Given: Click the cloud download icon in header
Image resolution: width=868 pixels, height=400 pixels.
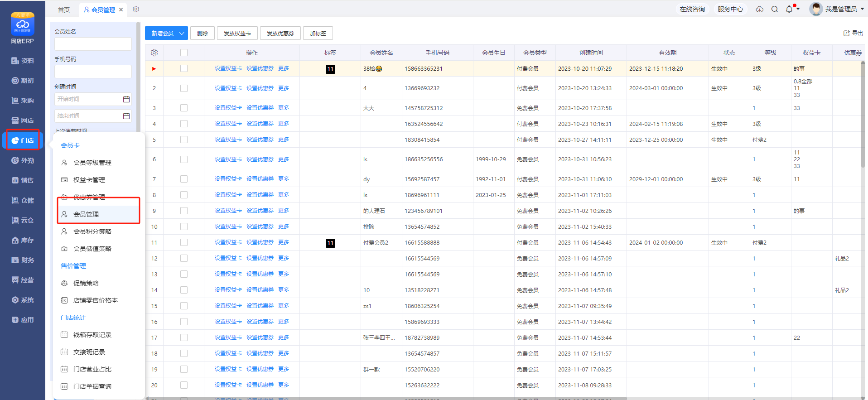Looking at the screenshot, I should tap(760, 9).
